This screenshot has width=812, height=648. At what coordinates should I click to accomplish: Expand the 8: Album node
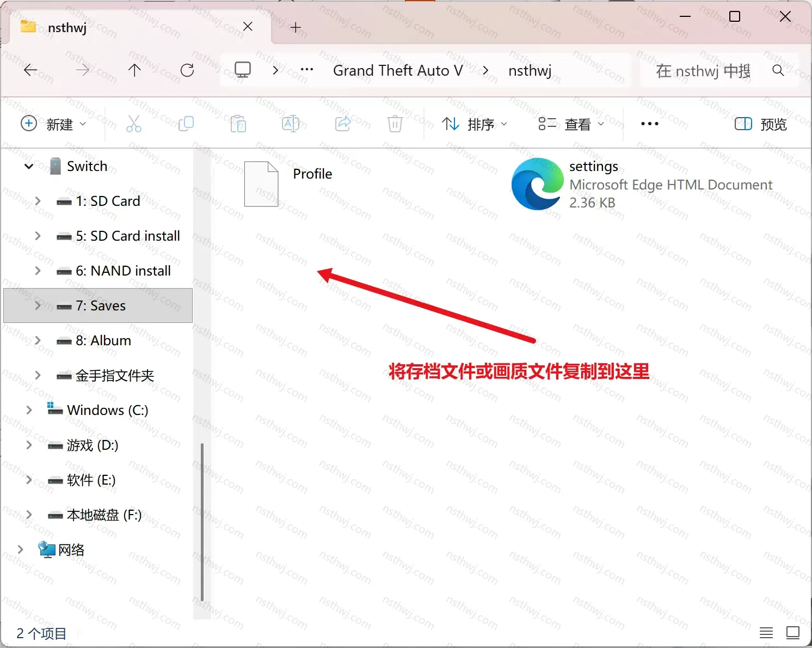[x=38, y=340]
